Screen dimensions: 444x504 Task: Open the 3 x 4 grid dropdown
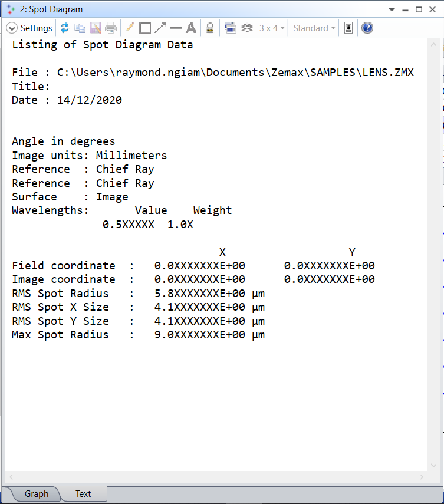(271, 28)
